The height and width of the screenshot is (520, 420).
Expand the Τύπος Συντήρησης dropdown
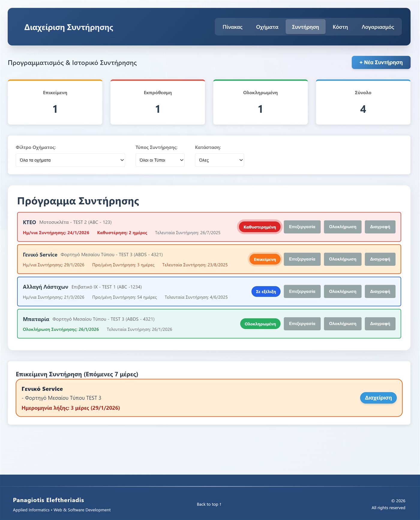click(x=160, y=160)
